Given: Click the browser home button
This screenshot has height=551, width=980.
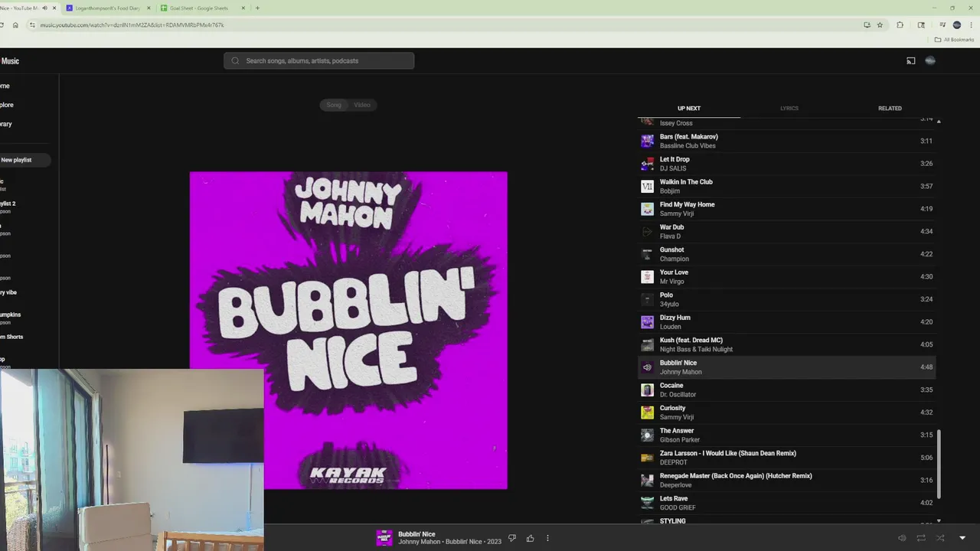Looking at the screenshot, I should [x=15, y=24].
